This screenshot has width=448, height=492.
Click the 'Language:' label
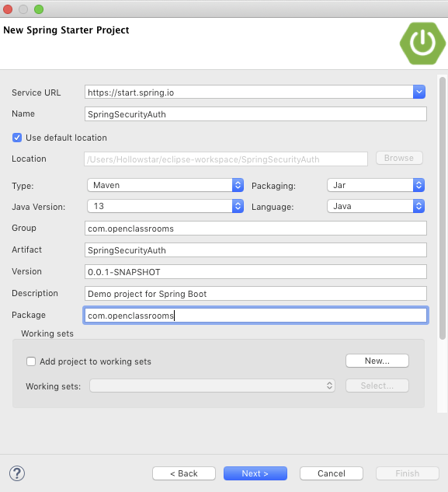273,207
